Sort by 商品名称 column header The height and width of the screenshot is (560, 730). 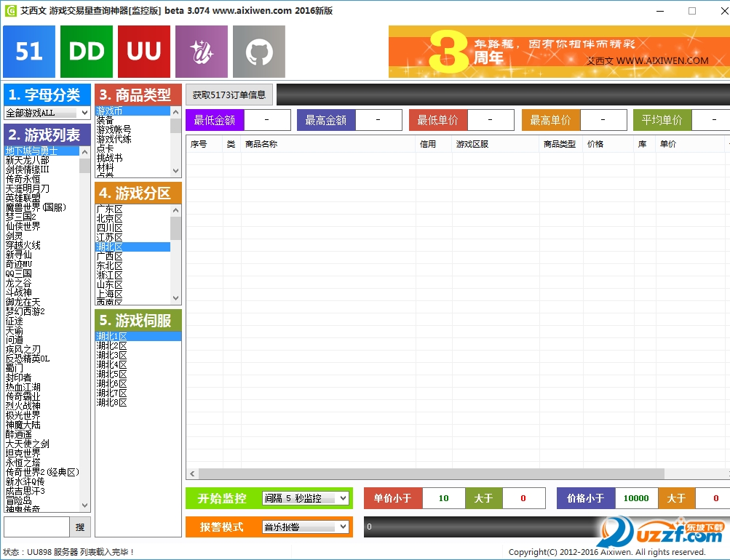[328, 144]
